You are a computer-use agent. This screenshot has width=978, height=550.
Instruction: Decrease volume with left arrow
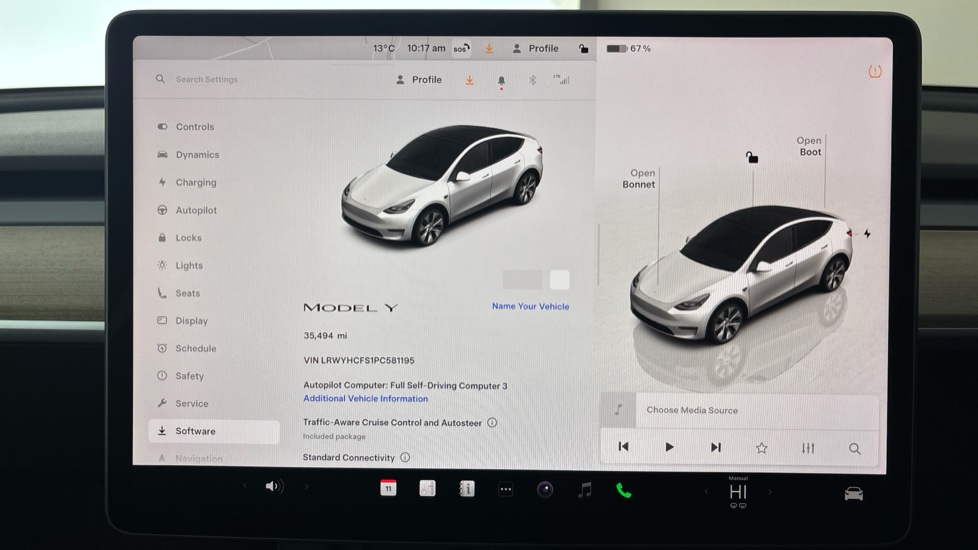(244, 486)
